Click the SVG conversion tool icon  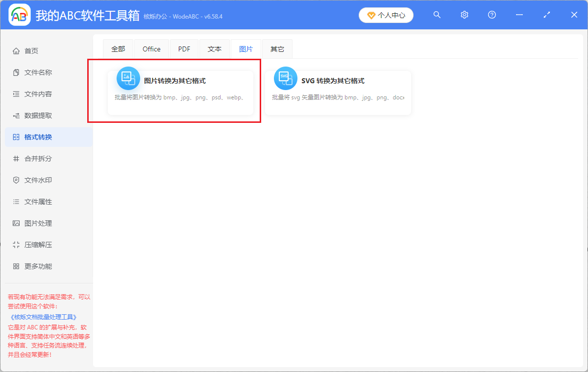285,78
